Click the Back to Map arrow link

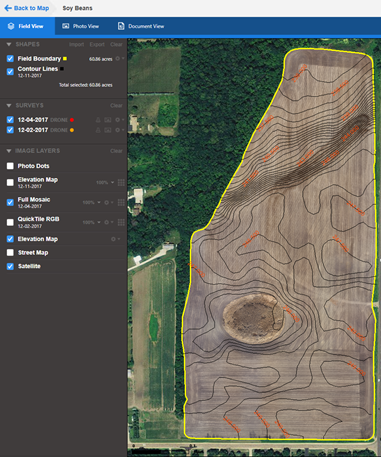(27, 8)
